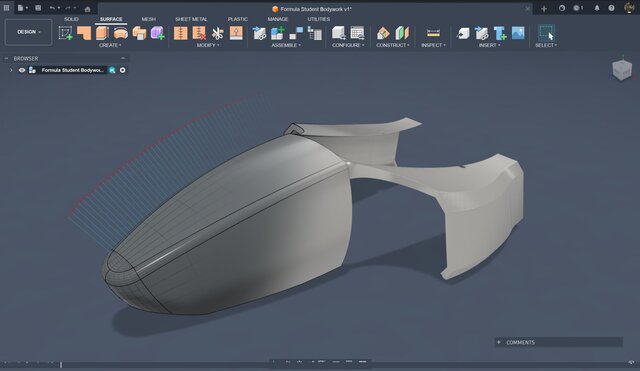
Task: Select the scissors Trim tool
Action: point(218,33)
